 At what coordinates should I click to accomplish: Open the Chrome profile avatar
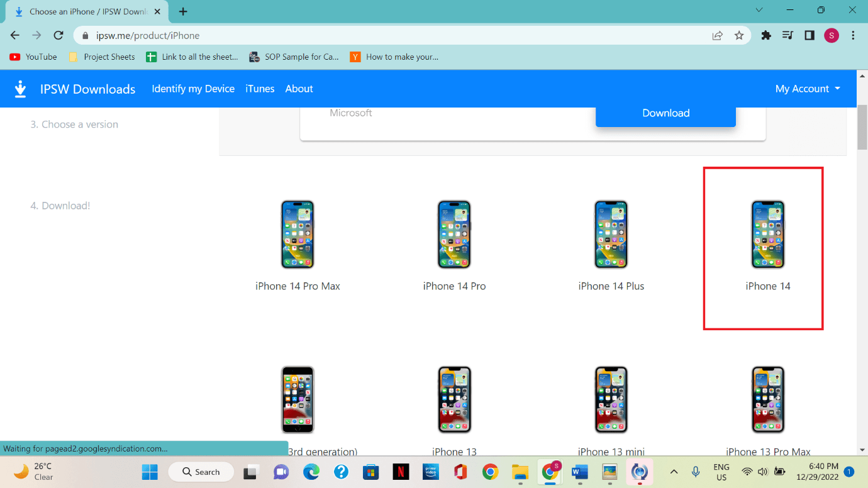click(832, 35)
